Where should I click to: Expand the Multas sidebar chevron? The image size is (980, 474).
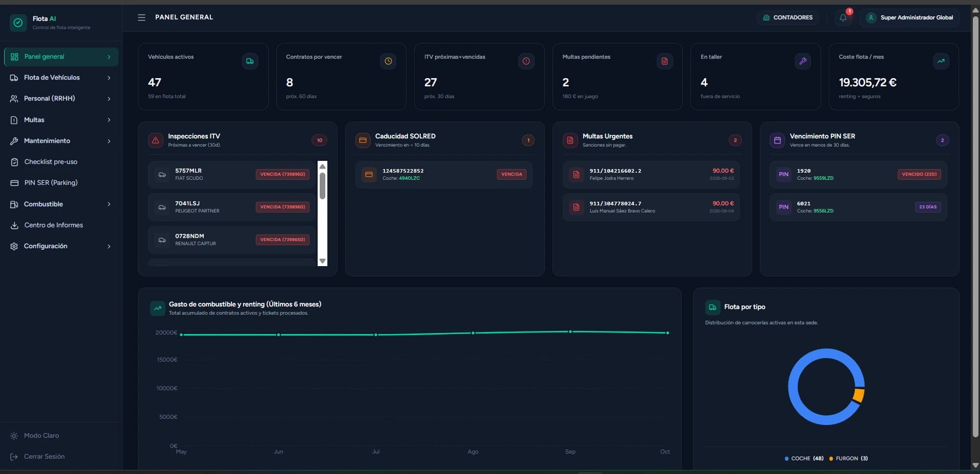pyautogui.click(x=109, y=120)
